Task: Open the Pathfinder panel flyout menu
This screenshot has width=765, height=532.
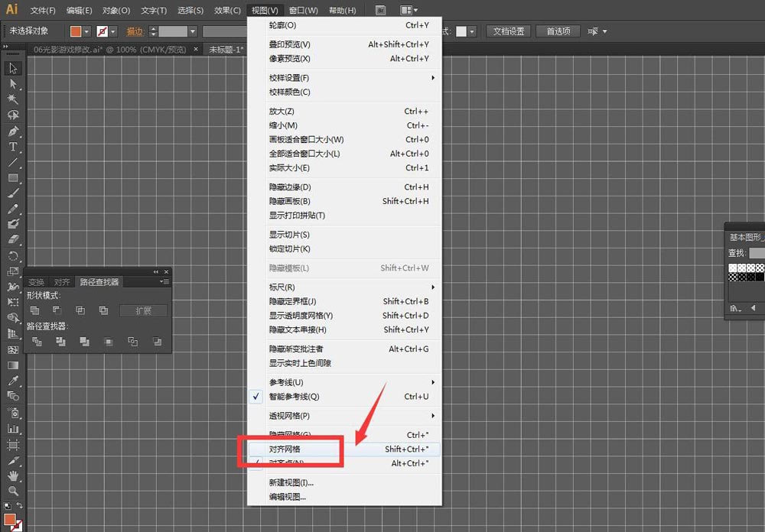Action: pyautogui.click(x=165, y=281)
